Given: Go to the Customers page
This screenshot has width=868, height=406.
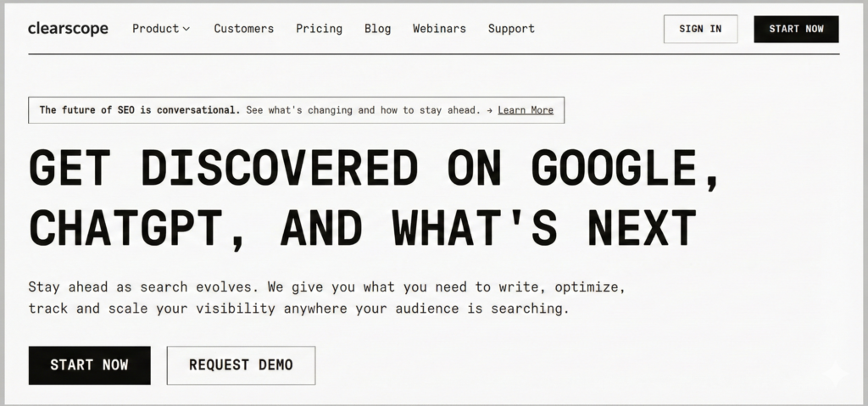Looking at the screenshot, I should [243, 29].
